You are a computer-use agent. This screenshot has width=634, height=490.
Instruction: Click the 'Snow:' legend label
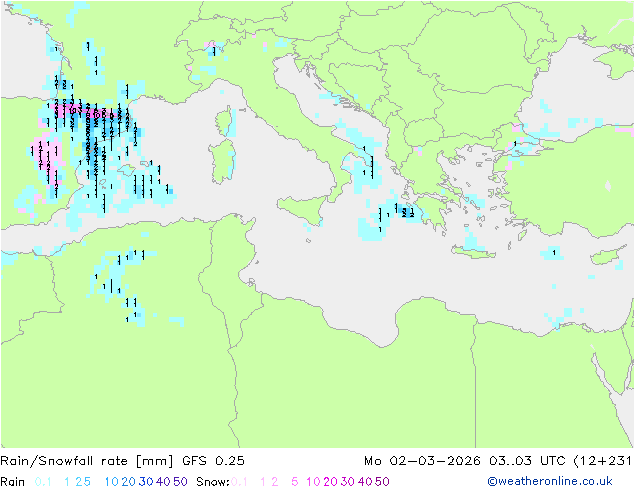[213, 482]
